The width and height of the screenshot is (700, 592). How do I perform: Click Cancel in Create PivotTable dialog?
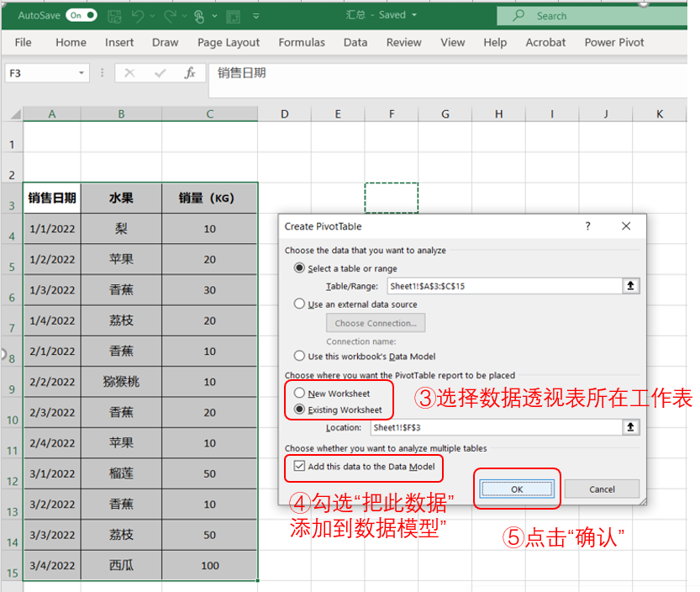(602, 489)
